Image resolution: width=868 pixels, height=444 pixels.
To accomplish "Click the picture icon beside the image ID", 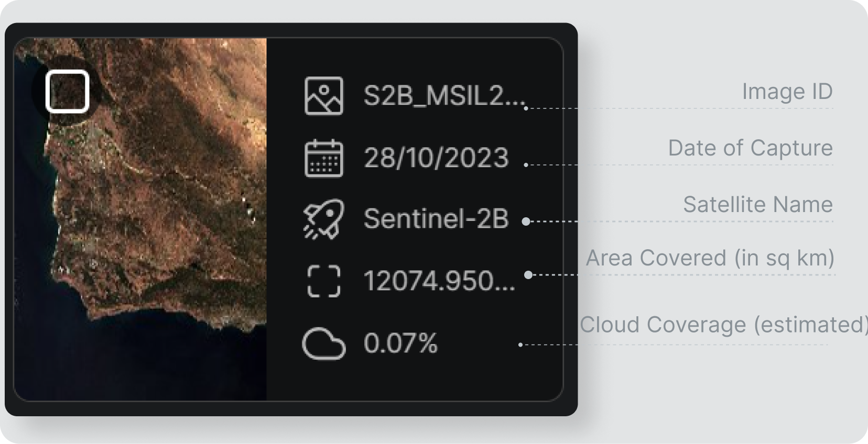I will [x=324, y=96].
